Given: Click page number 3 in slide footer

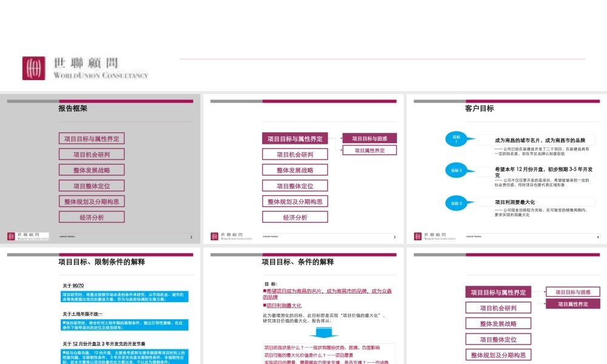Looking at the screenshot, I should [x=395, y=237].
